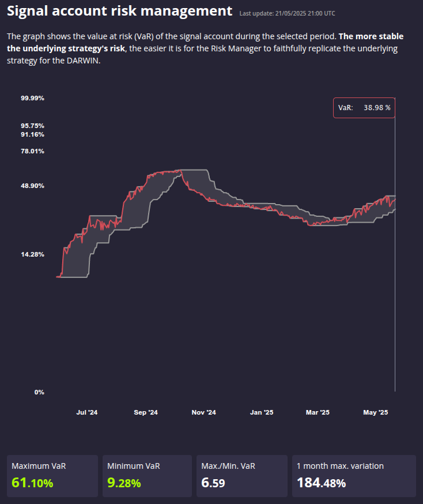Select the Maximum VaR 61.10% card
423x504 pixels.
(x=52, y=476)
